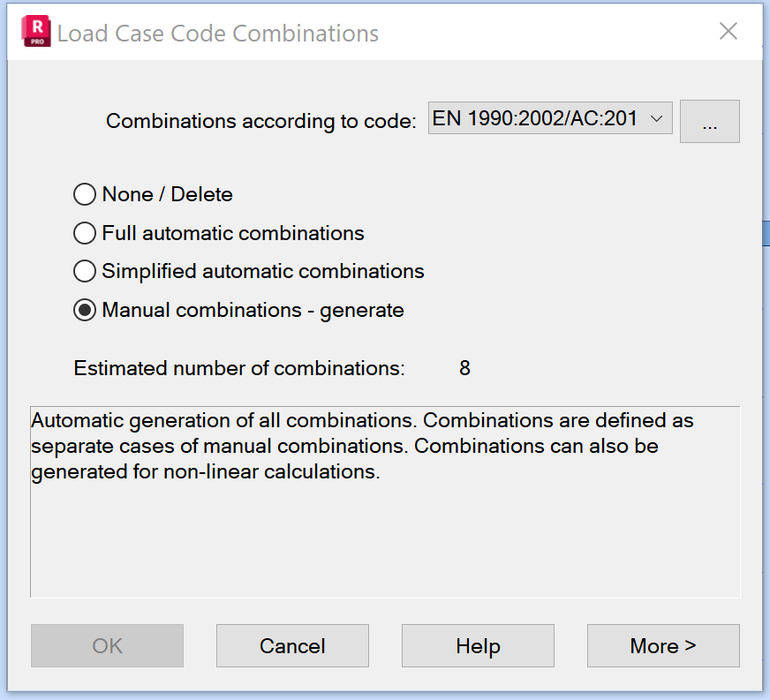Image resolution: width=770 pixels, height=700 pixels.
Task: Click the estimated combinations value 8
Action: click(x=464, y=368)
